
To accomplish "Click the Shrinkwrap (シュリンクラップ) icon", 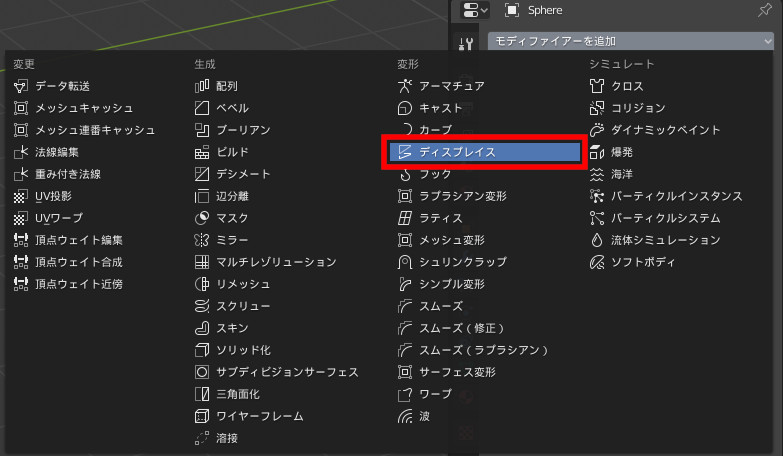I will [405, 262].
